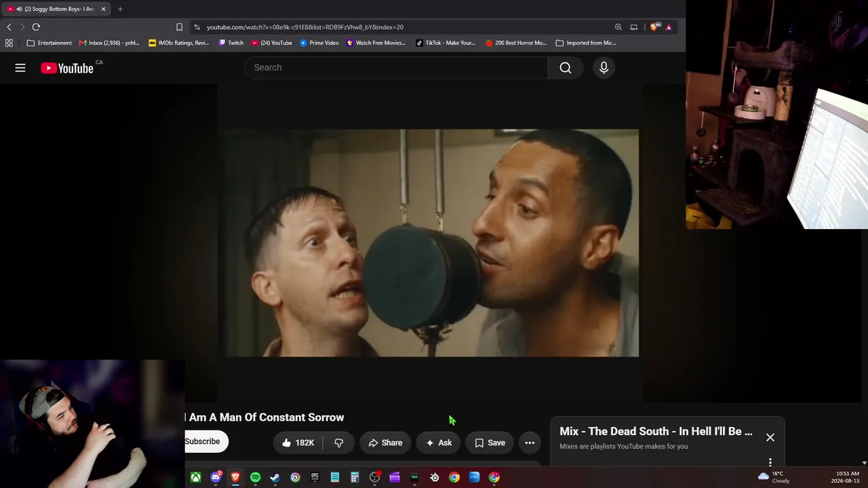Viewport: 868px width, 488px height.
Task: Click the Brave browser taskbar icon
Action: click(235, 477)
